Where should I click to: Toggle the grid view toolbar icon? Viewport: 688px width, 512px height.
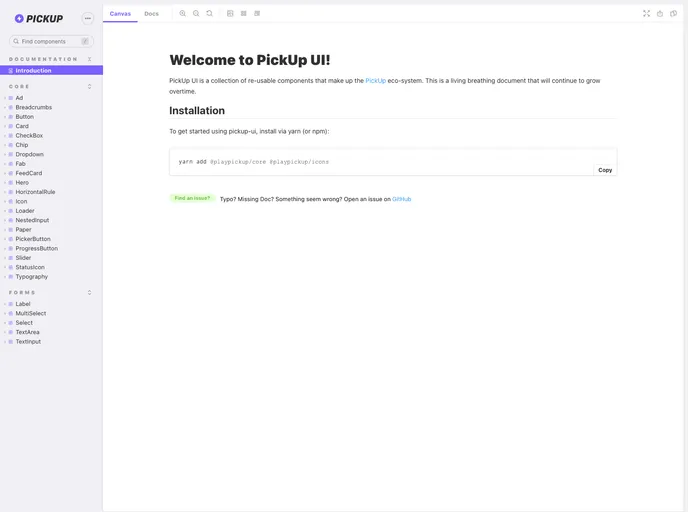pos(244,14)
